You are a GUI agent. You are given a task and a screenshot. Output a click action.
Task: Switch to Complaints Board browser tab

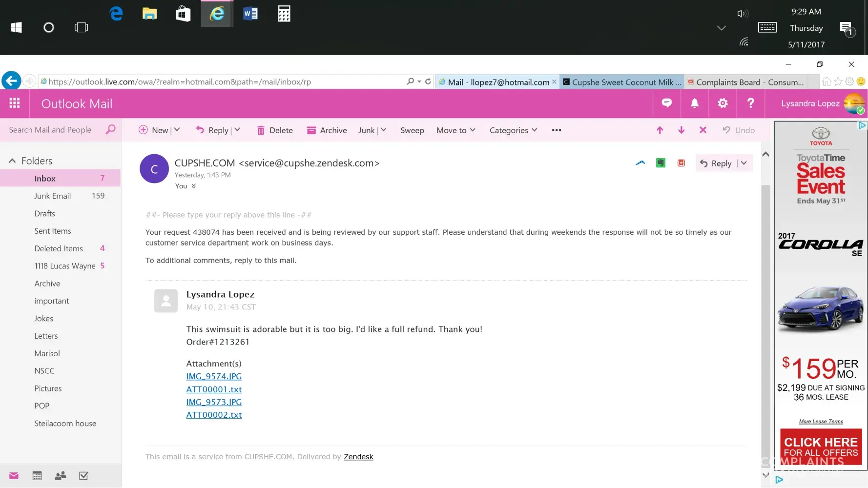(x=746, y=82)
